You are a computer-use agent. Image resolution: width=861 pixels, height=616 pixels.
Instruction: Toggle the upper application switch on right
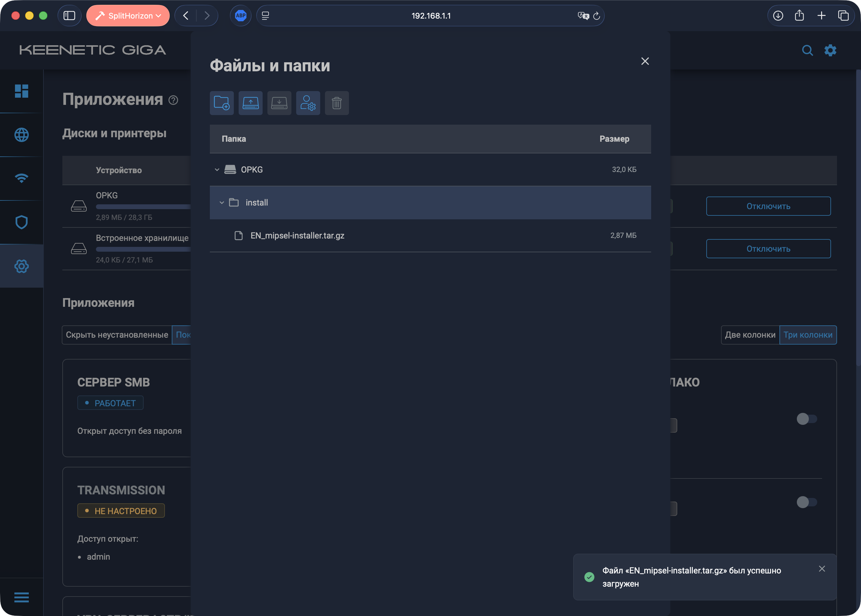[807, 419]
